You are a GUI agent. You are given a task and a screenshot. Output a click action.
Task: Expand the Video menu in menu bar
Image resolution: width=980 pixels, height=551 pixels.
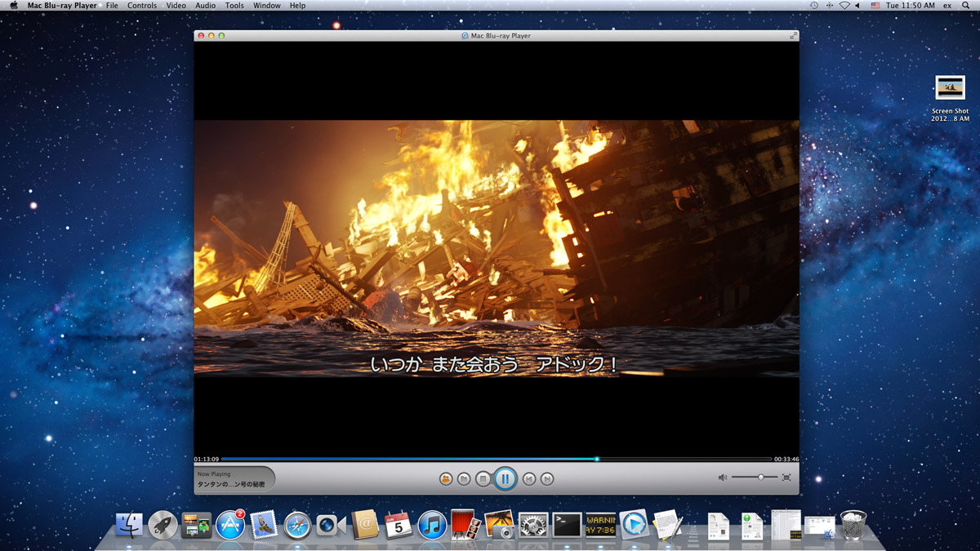pyautogui.click(x=176, y=6)
